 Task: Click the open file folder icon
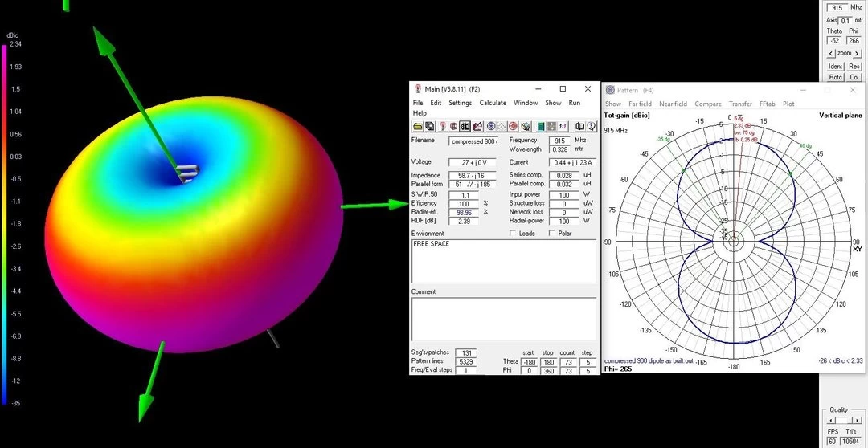click(418, 127)
